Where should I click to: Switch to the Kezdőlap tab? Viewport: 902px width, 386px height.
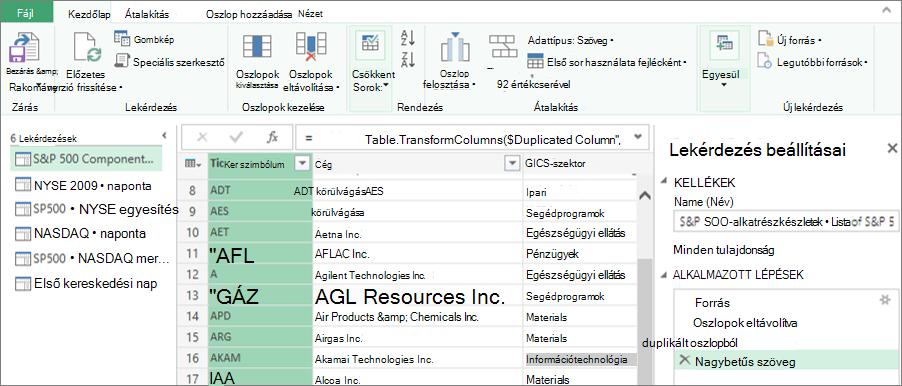[89, 14]
